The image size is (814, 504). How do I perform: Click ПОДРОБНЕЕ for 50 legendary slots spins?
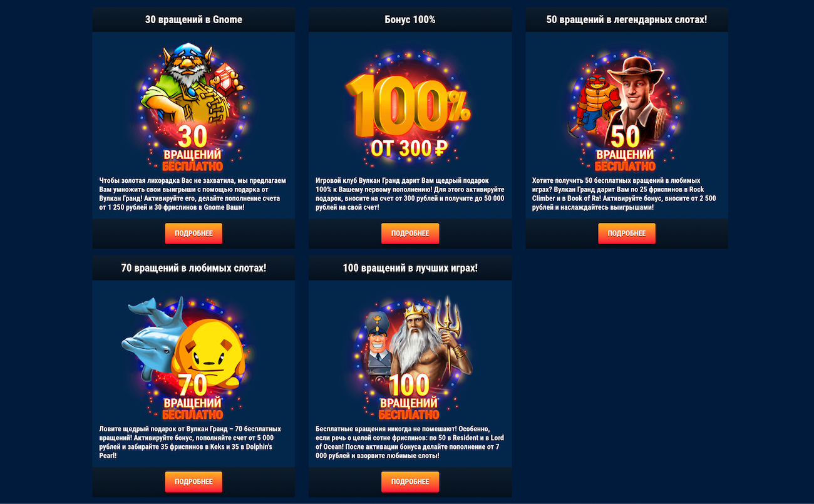click(627, 234)
